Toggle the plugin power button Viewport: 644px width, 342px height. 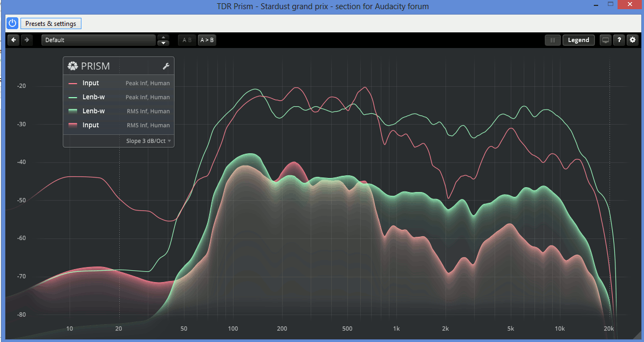coord(12,23)
